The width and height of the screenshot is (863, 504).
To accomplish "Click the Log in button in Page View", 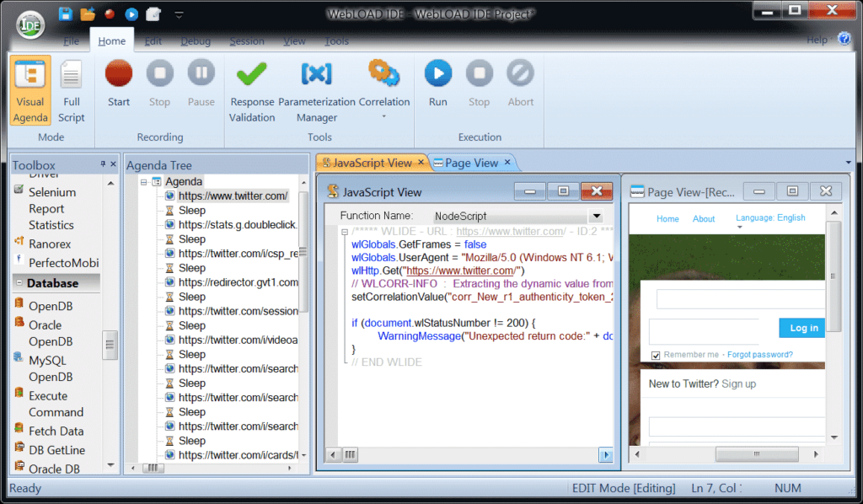I will click(x=802, y=328).
